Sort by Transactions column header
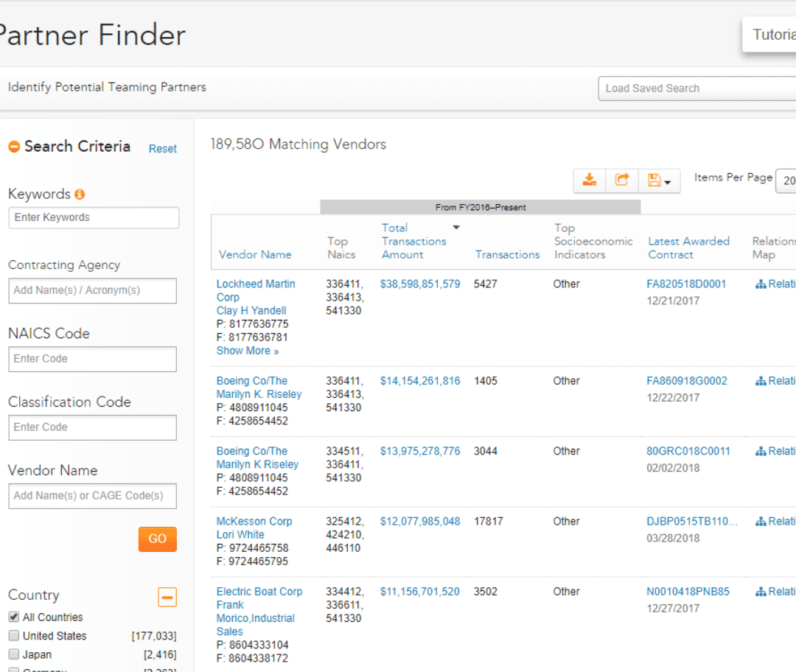 [x=507, y=255]
